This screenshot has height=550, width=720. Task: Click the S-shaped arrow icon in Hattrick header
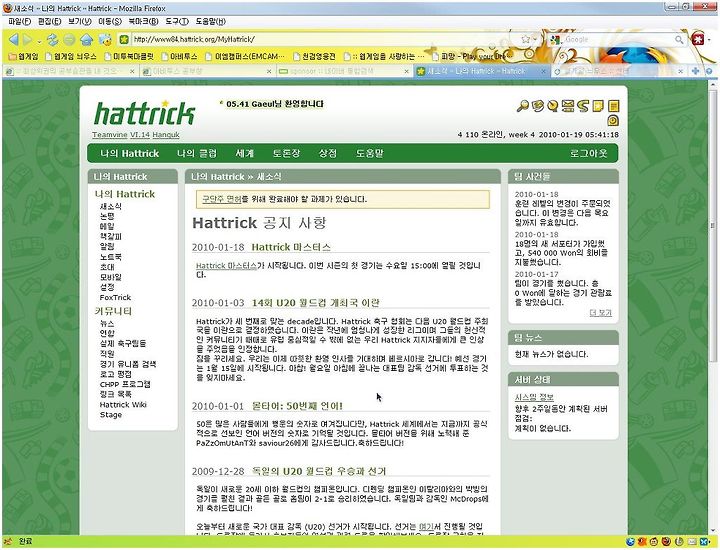tap(583, 106)
